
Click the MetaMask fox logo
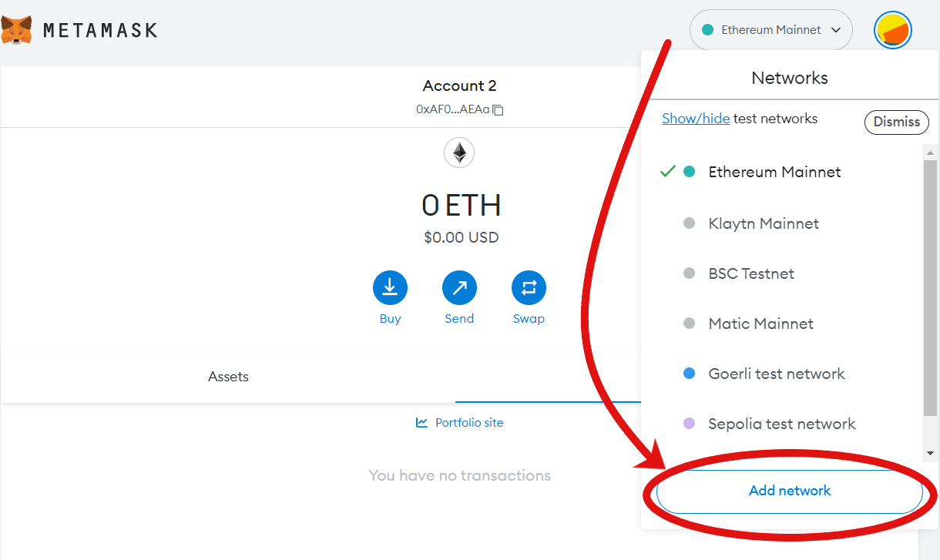(x=18, y=29)
